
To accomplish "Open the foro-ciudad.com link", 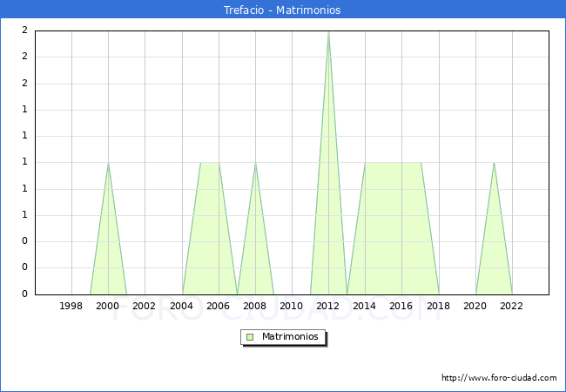I will click(x=499, y=378).
